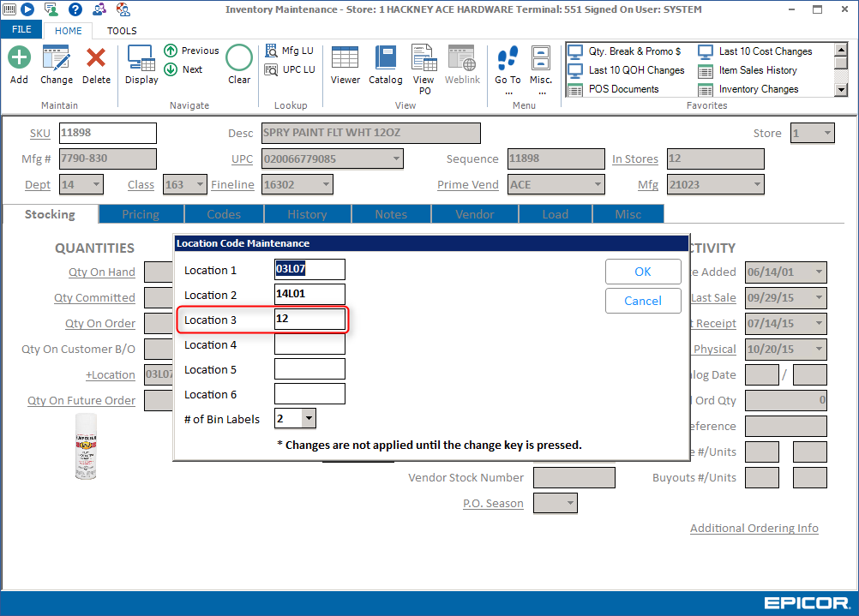This screenshot has height=616, width=859.
Task: Click the +Location link
Action: (x=110, y=374)
